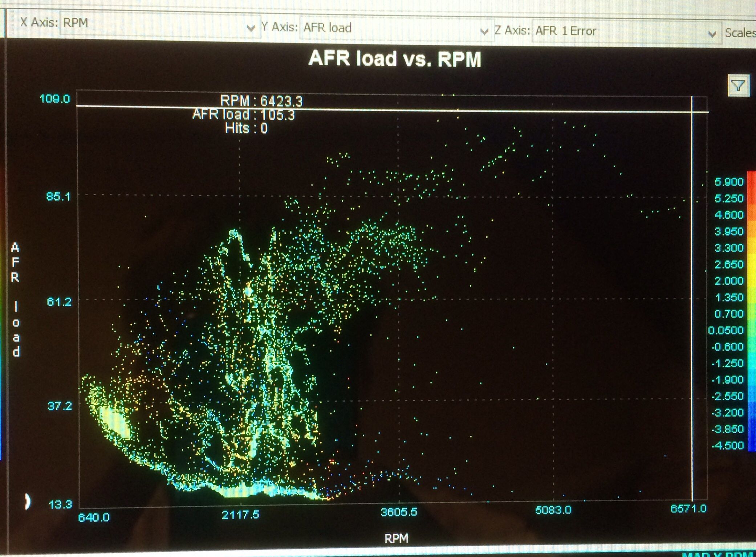
Task: Click the 13.3 Y-axis label
Action: 60,504
